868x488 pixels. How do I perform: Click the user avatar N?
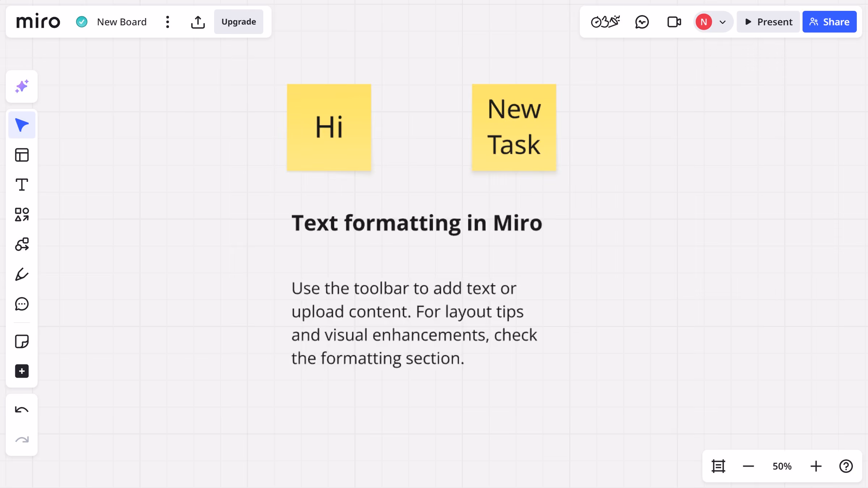pyautogui.click(x=704, y=22)
